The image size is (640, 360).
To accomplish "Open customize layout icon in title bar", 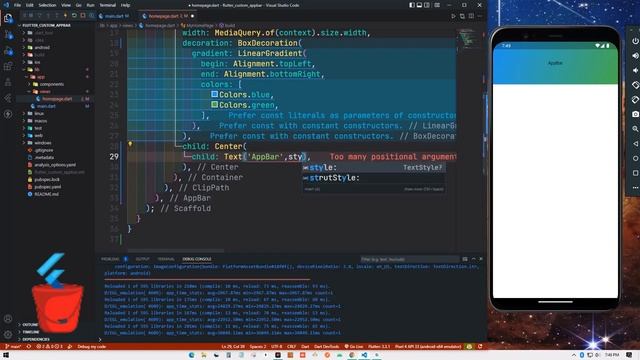I will [x=437, y=5].
